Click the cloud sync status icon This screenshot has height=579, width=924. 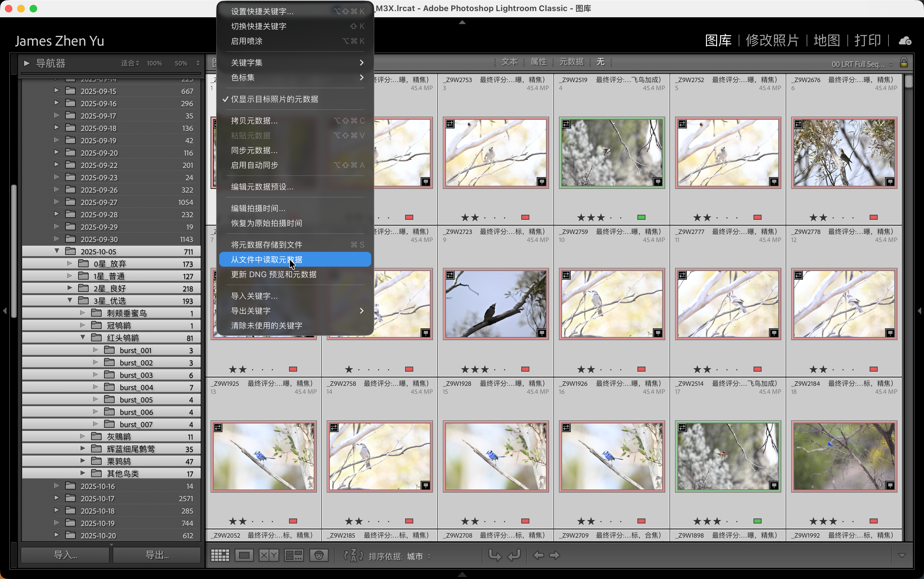(905, 41)
